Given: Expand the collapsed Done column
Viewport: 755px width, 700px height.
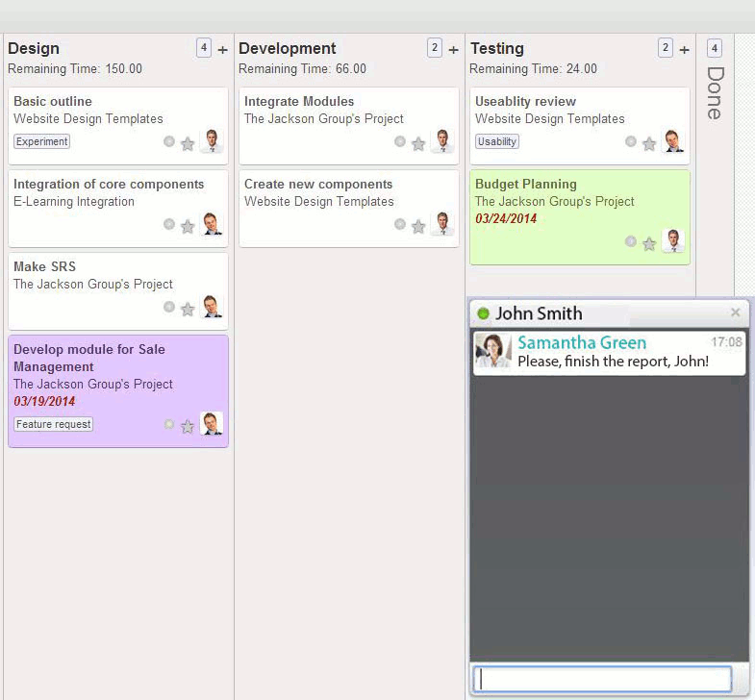Looking at the screenshot, I should click(x=714, y=92).
